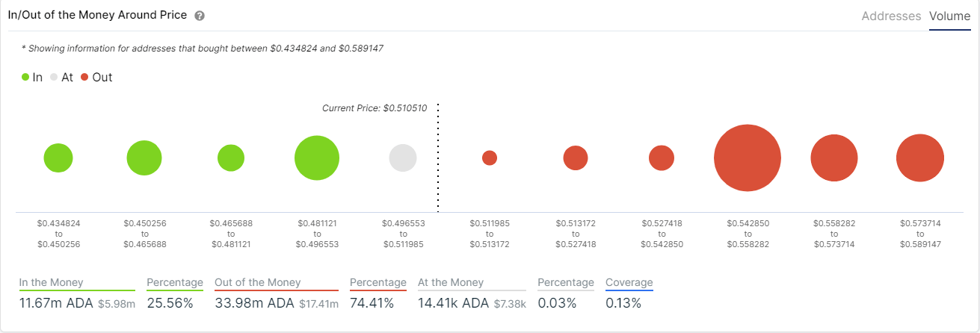Click the gray At-the-money bubble
This screenshot has height=333, width=980.
403,158
